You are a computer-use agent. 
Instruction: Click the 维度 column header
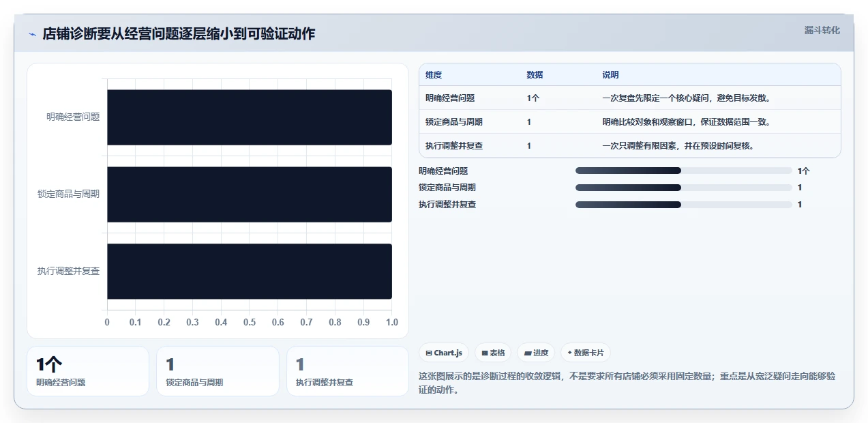(434, 75)
